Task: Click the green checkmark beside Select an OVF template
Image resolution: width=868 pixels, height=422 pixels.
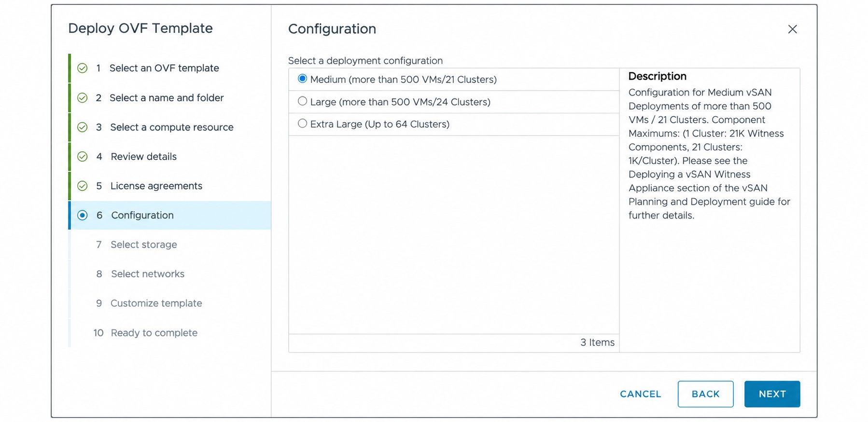Action: coord(83,68)
